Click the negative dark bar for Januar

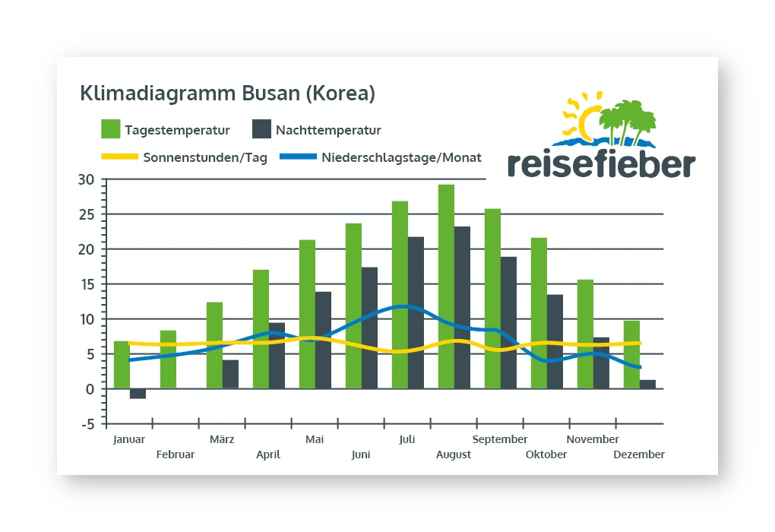138,394
